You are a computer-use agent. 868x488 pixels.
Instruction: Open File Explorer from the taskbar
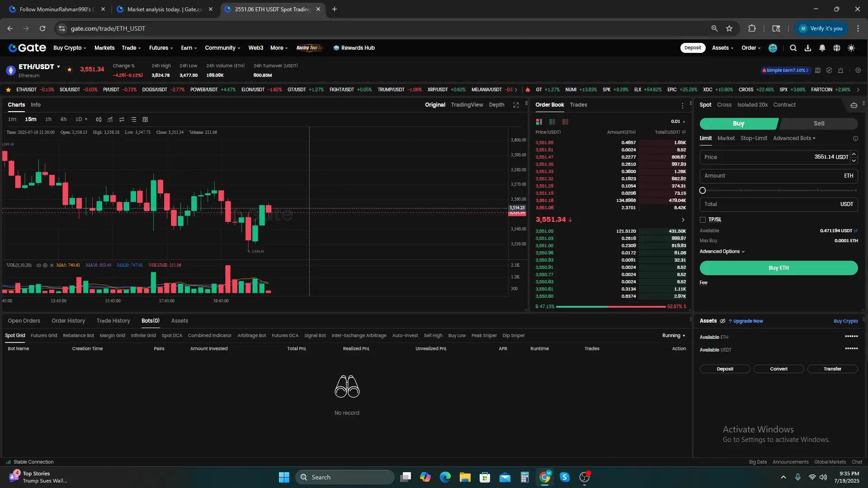click(x=465, y=477)
